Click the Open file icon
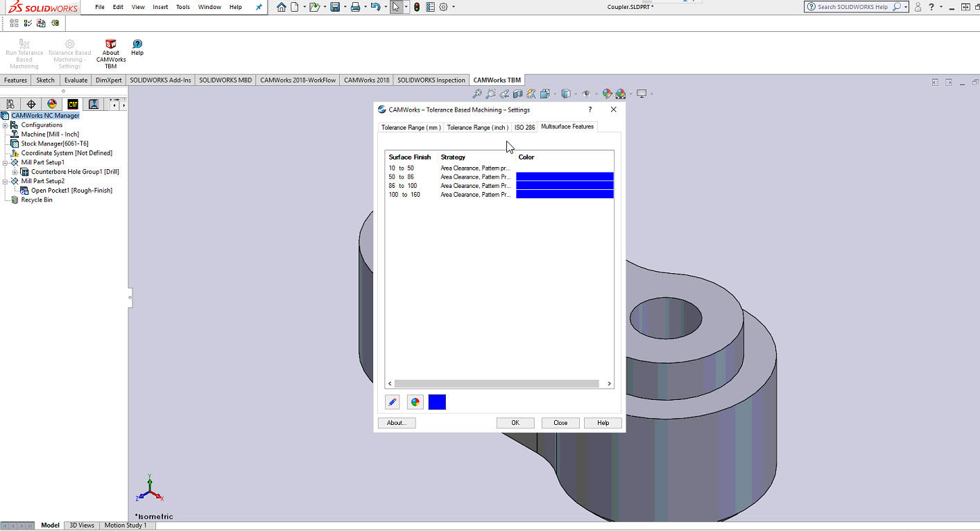This screenshot has width=980, height=531. pos(314,7)
